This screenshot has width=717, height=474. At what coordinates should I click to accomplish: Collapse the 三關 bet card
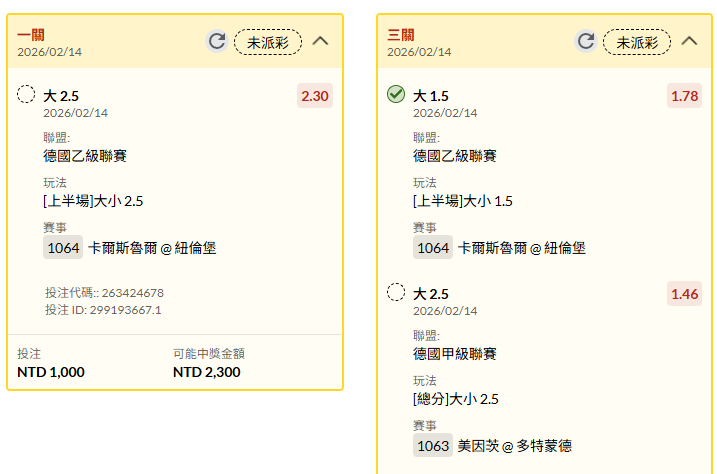[689, 41]
